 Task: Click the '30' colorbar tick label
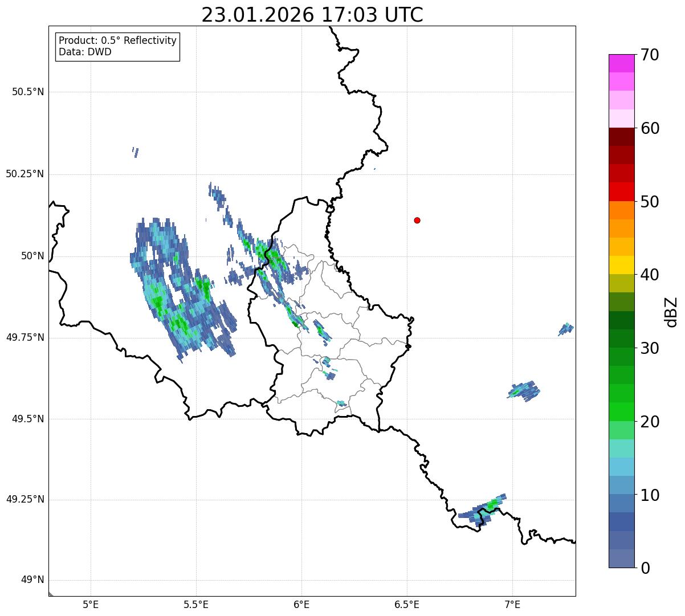click(x=649, y=348)
